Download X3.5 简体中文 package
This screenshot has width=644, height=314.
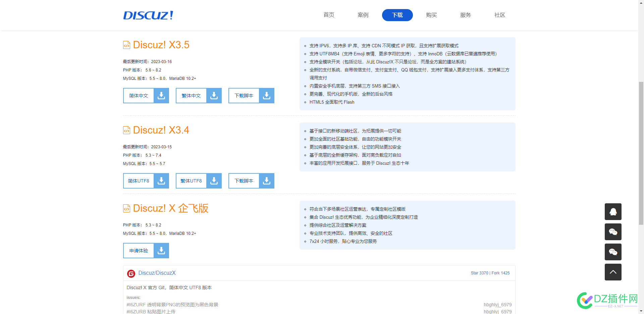coord(139,96)
